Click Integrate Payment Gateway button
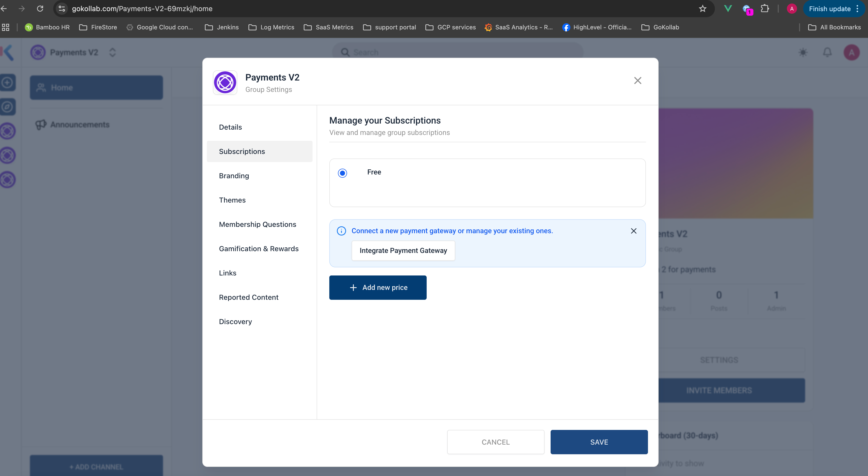Image resolution: width=868 pixels, height=476 pixels. point(403,250)
